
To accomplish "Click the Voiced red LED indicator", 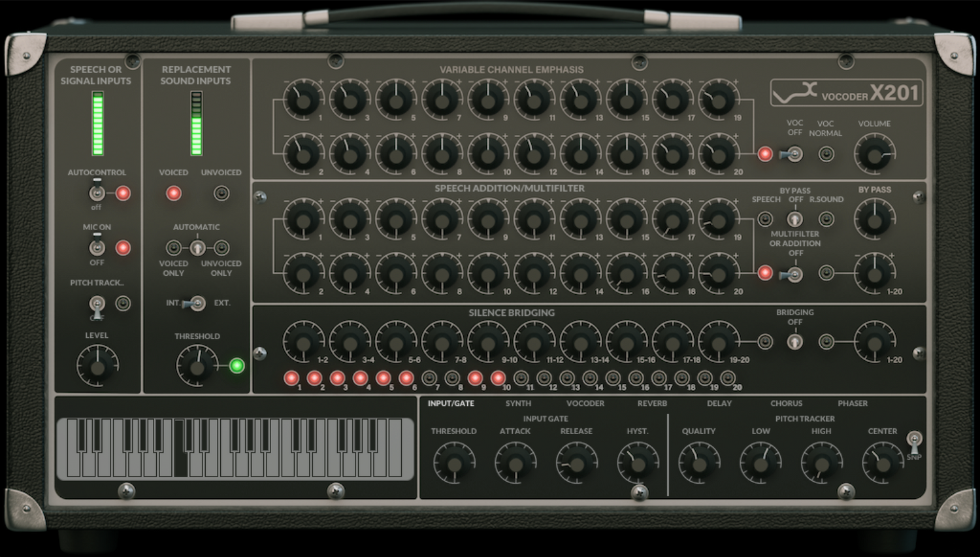I will click(174, 194).
